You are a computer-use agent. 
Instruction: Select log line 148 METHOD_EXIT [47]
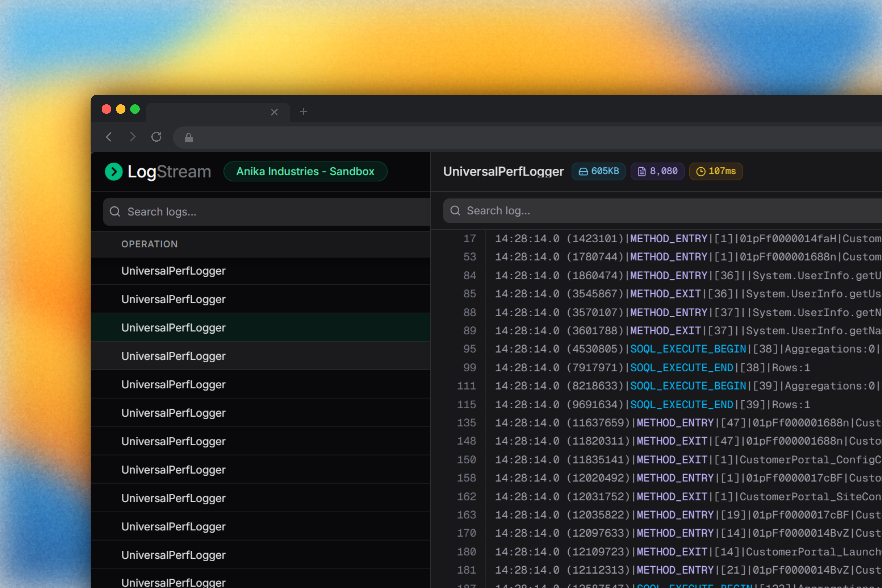[656, 441]
